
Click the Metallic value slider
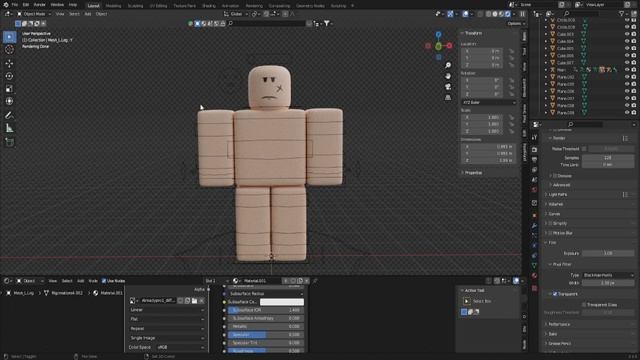266,327
